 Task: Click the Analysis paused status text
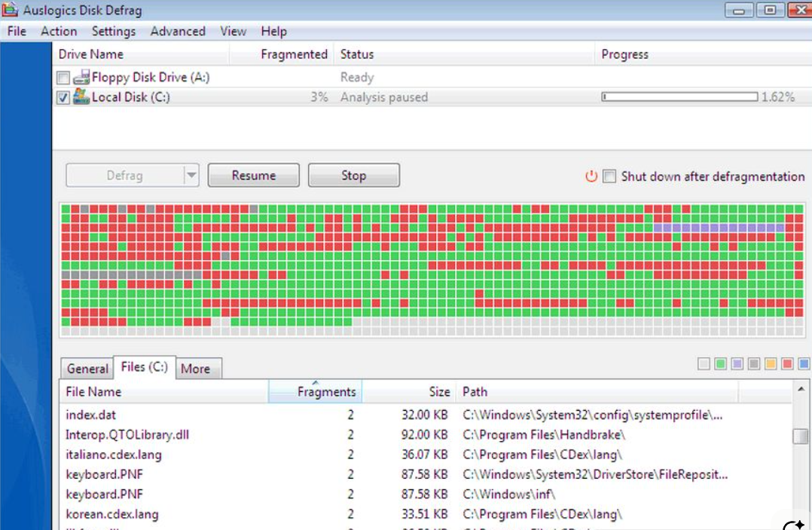pos(383,97)
